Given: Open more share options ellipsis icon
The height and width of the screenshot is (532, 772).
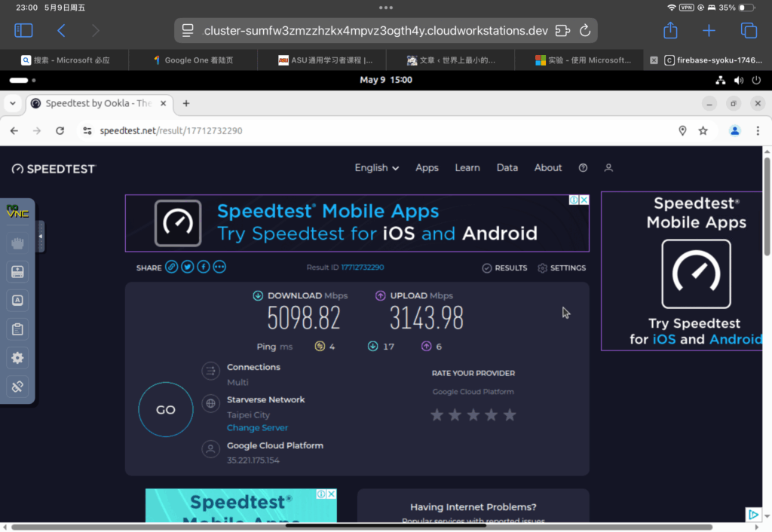Looking at the screenshot, I should (219, 267).
